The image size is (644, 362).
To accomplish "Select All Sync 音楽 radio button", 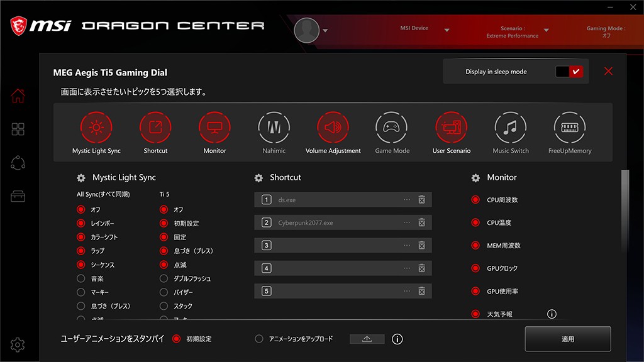I will coord(81,278).
